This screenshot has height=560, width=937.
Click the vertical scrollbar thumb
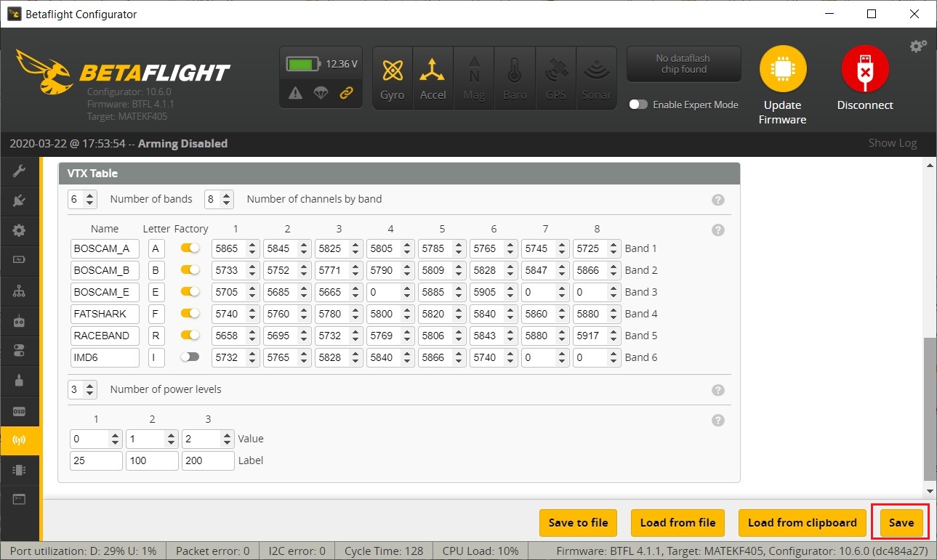(930, 408)
